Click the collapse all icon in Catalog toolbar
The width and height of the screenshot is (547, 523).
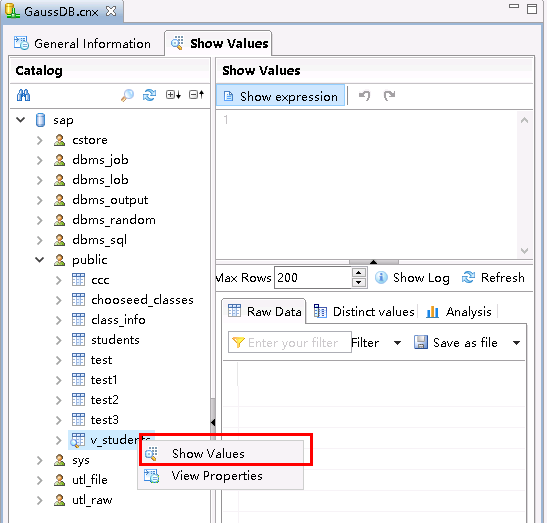[x=196, y=95]
